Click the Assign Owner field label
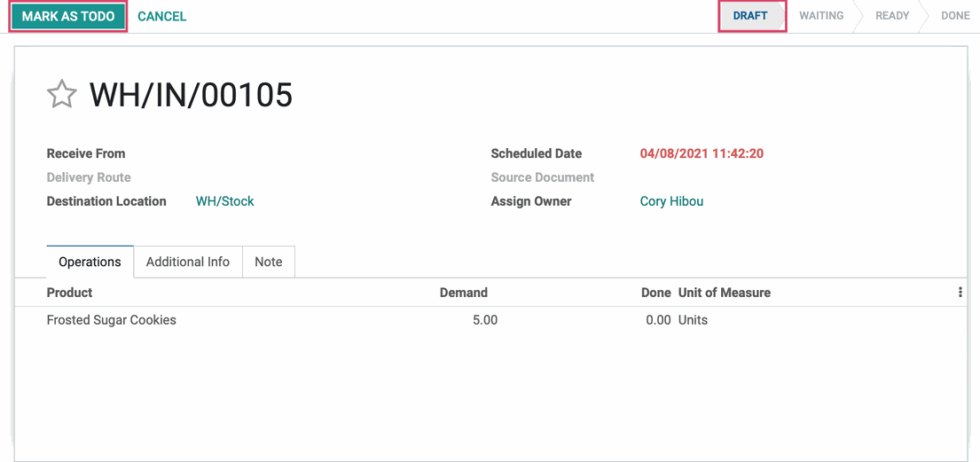The width and height of the screenshot is (980, 462). (x=531, y=201)
